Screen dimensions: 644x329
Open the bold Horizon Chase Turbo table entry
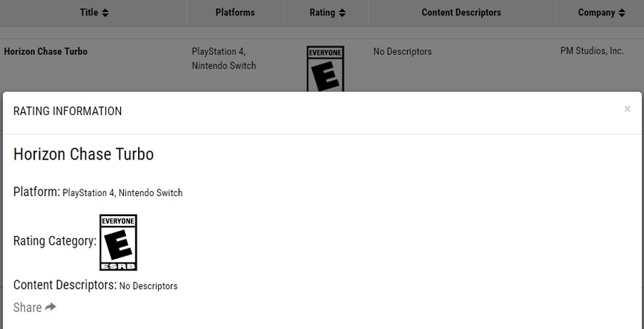pyautogui.click(x=46, y=51)
